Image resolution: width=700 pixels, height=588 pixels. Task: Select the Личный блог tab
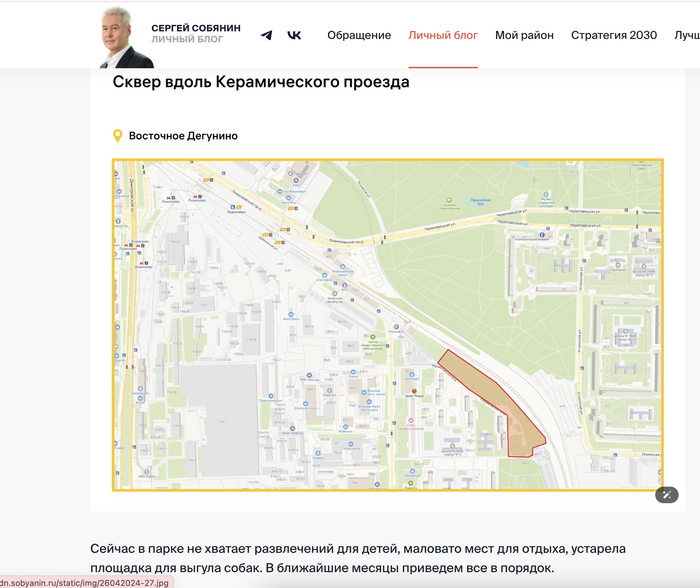(x=443, y=35)
